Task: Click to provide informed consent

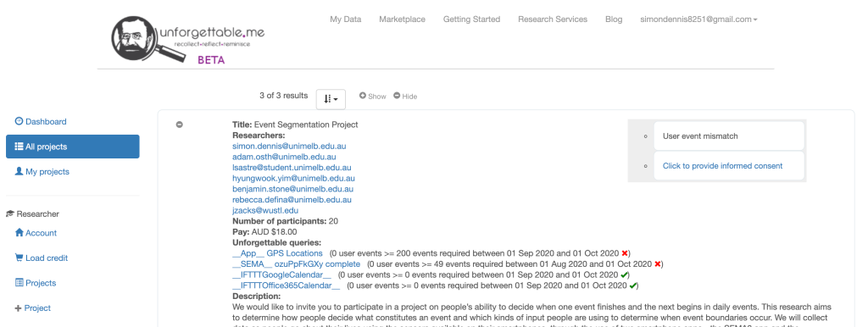Action: (x=722, y=166)
